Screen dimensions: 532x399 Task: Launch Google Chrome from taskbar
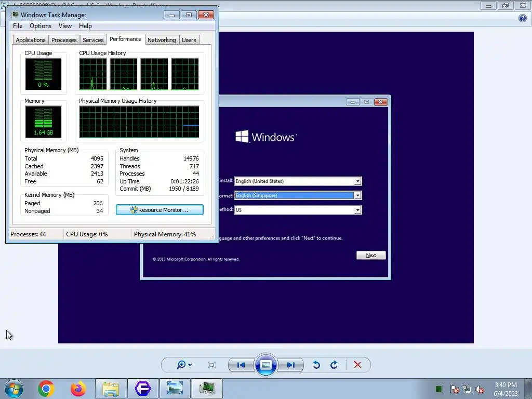pyautogui.click(x=46, y=389)
